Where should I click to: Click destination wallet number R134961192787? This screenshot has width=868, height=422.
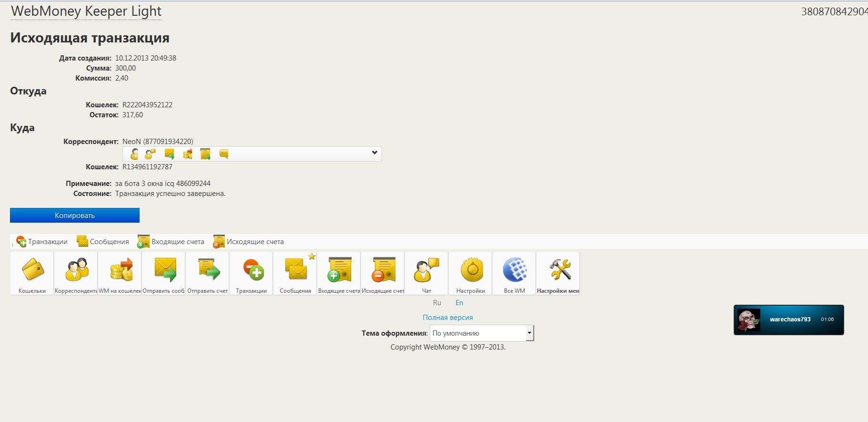pos(147,167)
